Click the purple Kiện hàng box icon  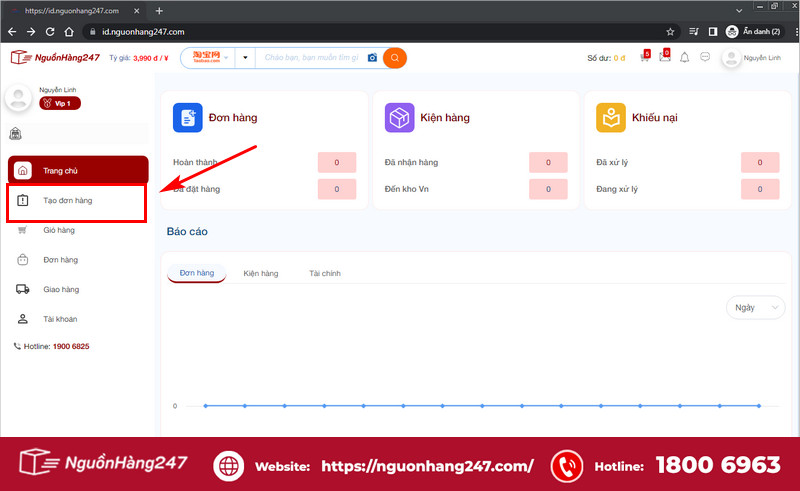click(399, 117)
